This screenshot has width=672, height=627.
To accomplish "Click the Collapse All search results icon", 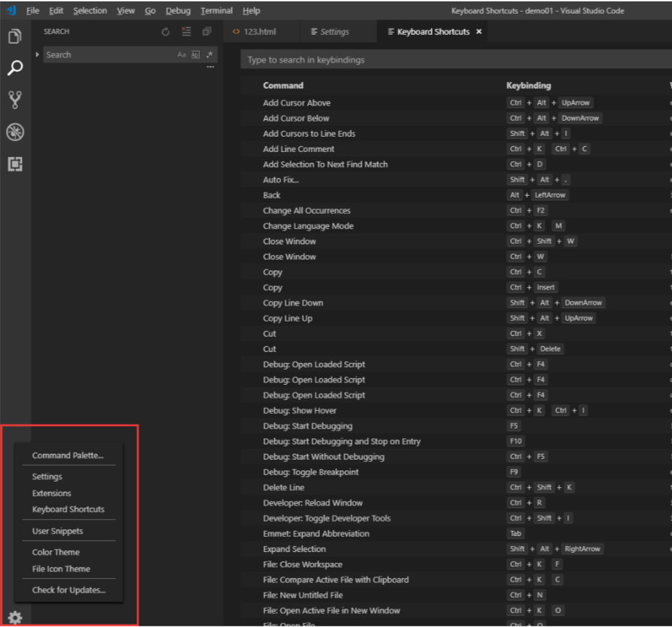I will 207,32.
